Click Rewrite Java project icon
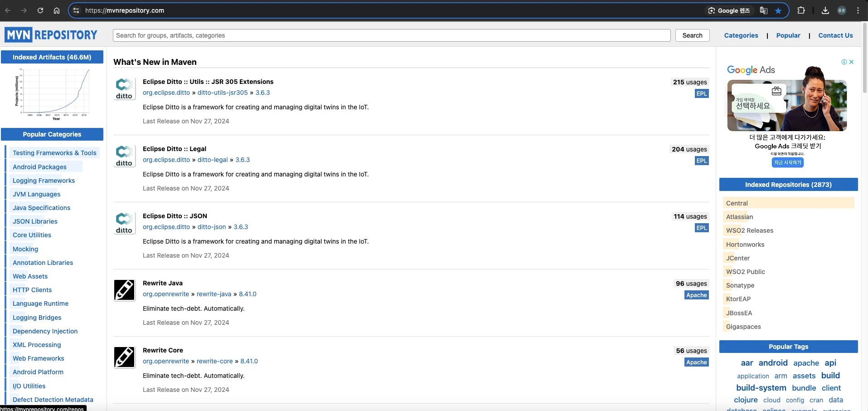Screen dimensions: 868x411 pyautogui.click(x=124, y=290)
